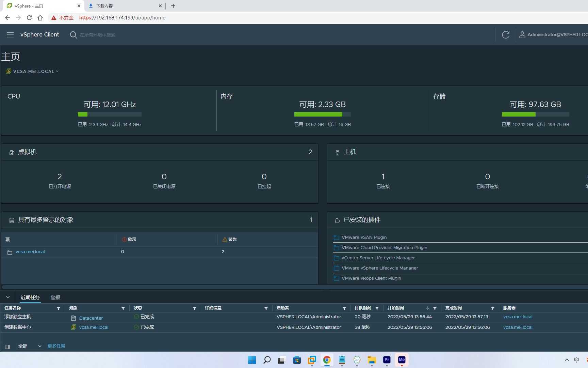This screenshot has width=588, height=368.
Task: Switch to the 警报 tab
Action: click(55, 297)
